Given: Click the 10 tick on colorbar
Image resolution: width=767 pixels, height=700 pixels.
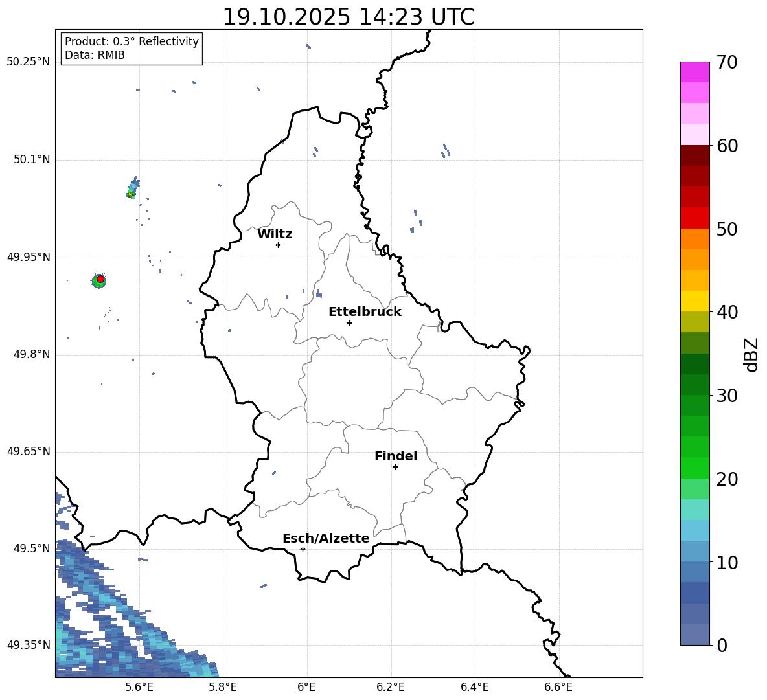Looking at the screenshot, I should [727, 562].
